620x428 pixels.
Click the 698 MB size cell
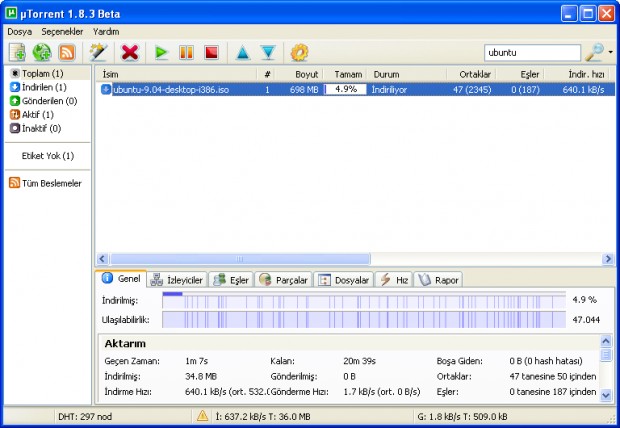click(x=304, y=90)
